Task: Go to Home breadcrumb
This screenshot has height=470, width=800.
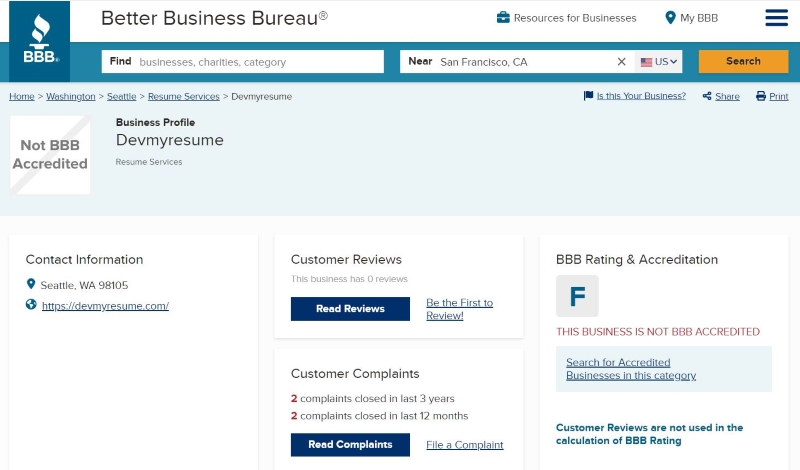Action: tap(22, 96)
